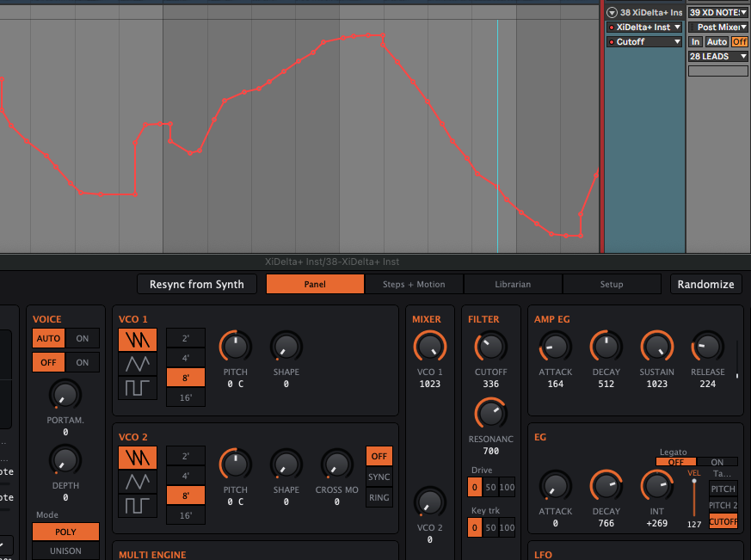Image resolution: width=751 pixels, height=560 pixels.
Task: Set VCO 2 modulation to OFF
Action: (x=379, y=456)
